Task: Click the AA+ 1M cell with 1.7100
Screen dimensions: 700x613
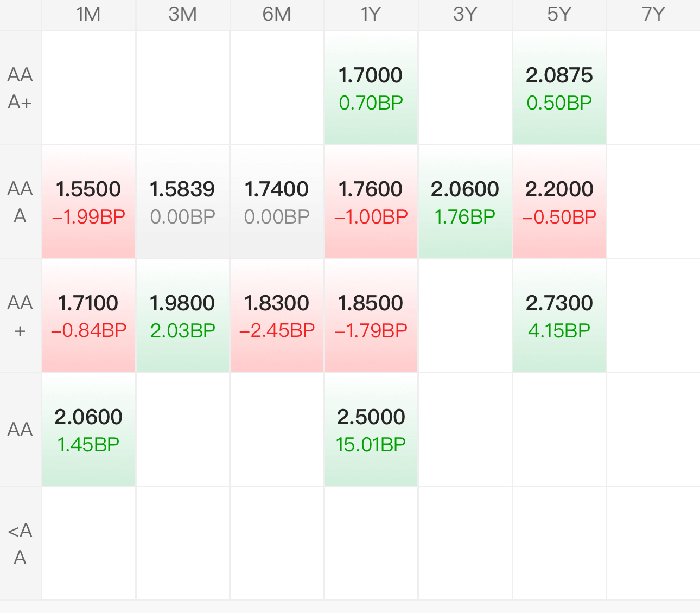Action: (88, 316)
